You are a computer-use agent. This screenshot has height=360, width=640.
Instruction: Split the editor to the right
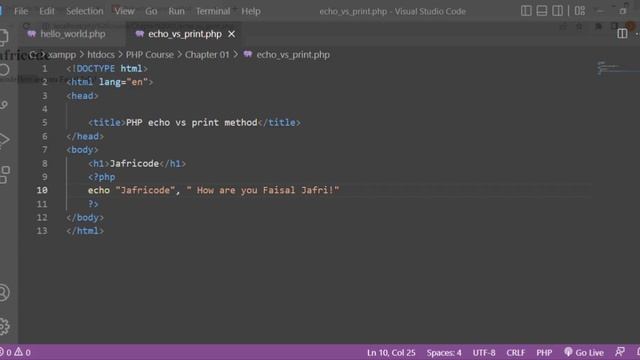click(622, 33)
